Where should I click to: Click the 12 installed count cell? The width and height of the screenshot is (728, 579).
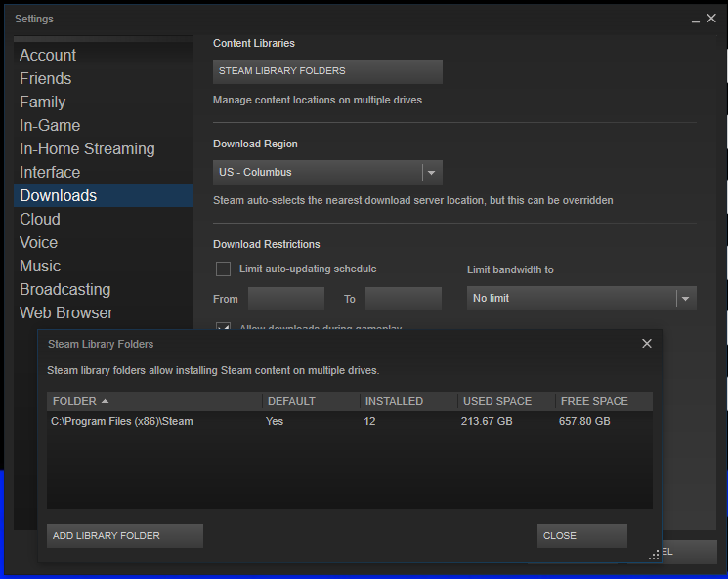click(x=369, y=421)
